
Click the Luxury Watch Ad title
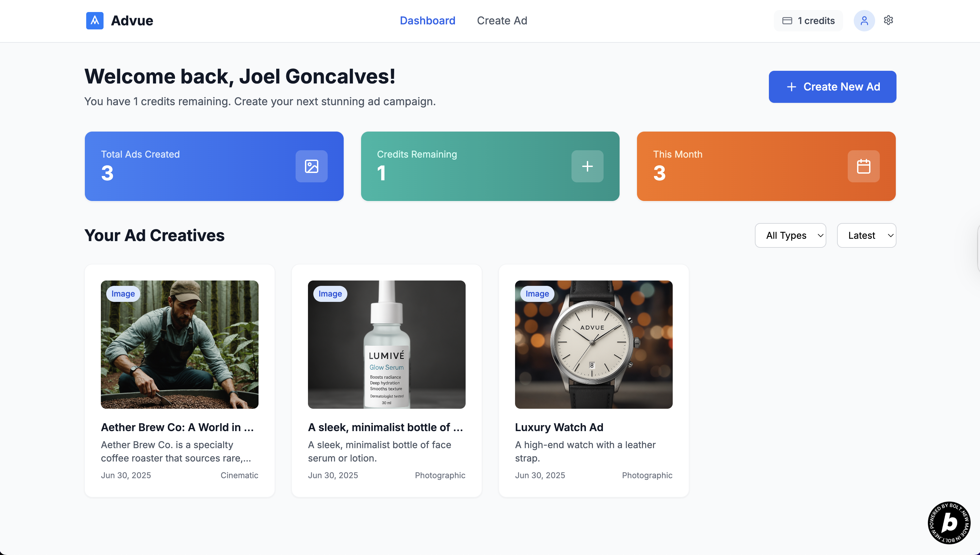click(559, 427)
